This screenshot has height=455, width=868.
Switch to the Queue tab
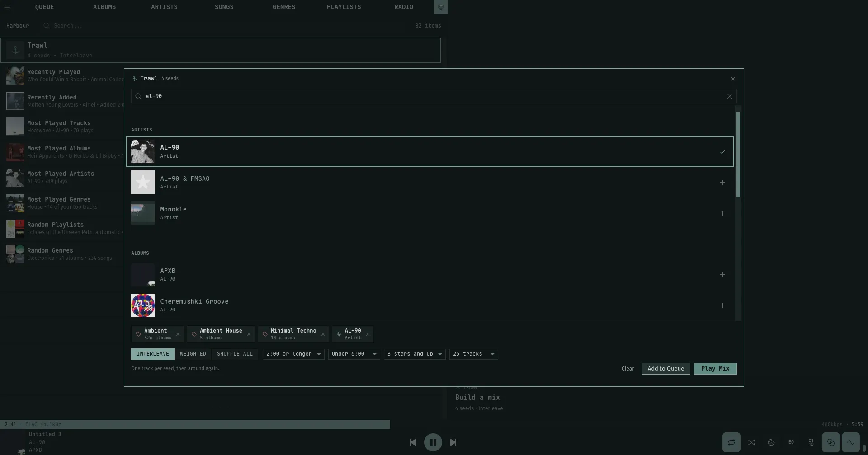tap(44, 7)
